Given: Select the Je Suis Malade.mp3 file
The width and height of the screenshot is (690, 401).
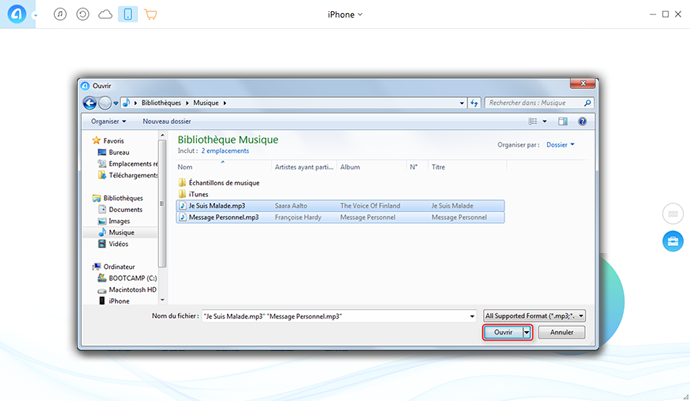Looking at the screenshot, I should click(x=340, y=206).
